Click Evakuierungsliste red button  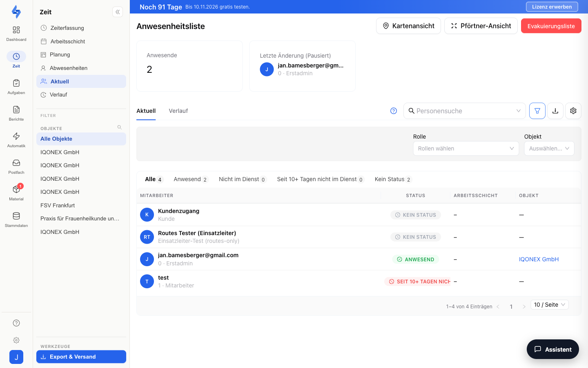click(551, 26)
